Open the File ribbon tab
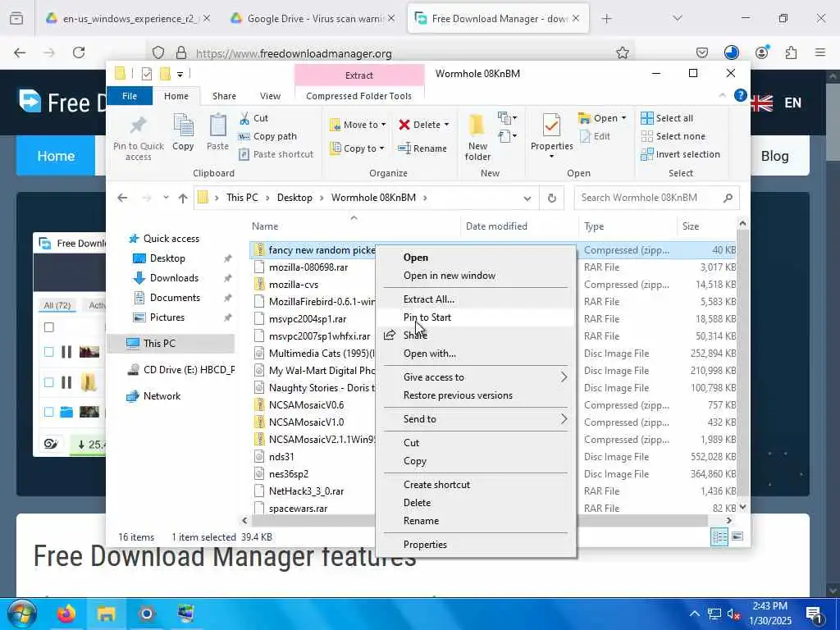This screenshot has height=630, width=840. (x=130, y=96)
